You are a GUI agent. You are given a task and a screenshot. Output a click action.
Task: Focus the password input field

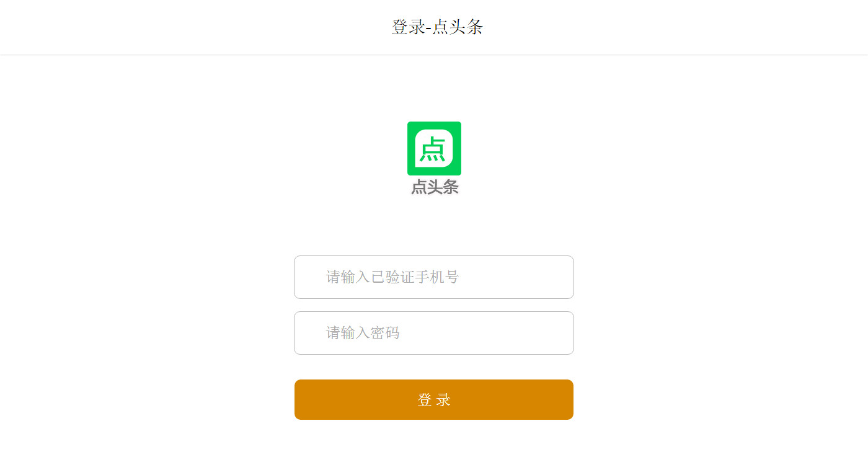434,333
